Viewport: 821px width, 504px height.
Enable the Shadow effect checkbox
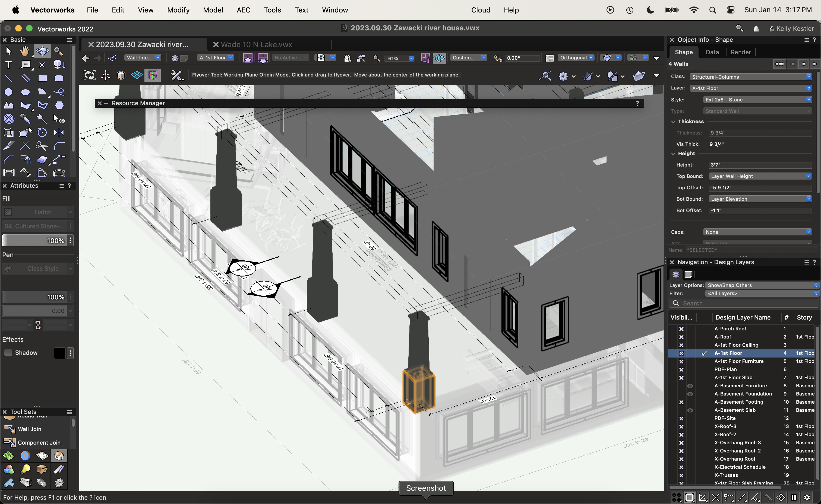point(8,352)
